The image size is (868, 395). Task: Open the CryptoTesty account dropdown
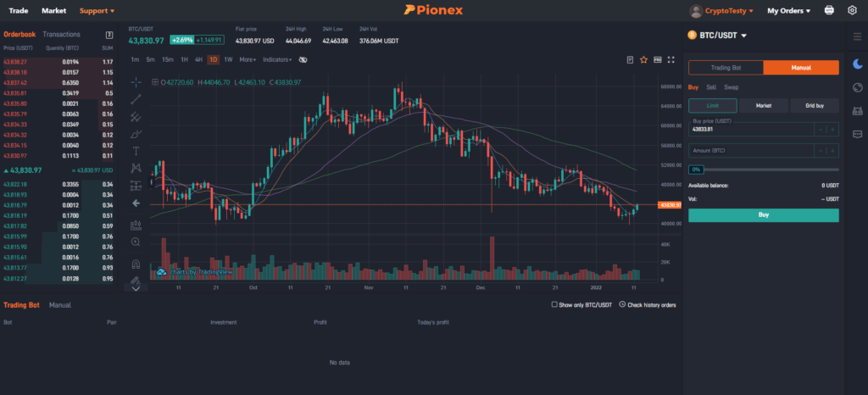coord(729,10)
